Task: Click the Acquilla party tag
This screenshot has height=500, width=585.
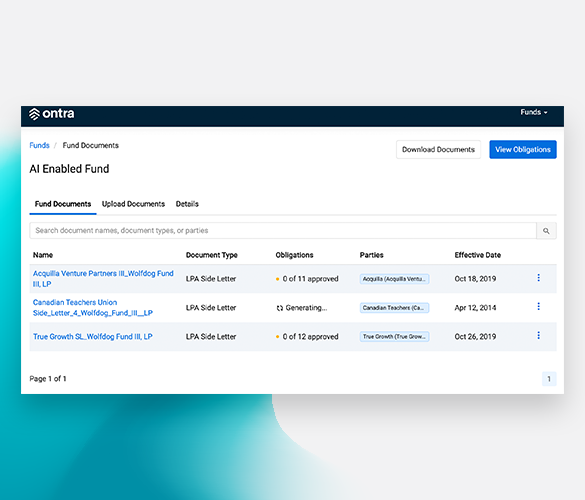Action: tap(394, 279)
